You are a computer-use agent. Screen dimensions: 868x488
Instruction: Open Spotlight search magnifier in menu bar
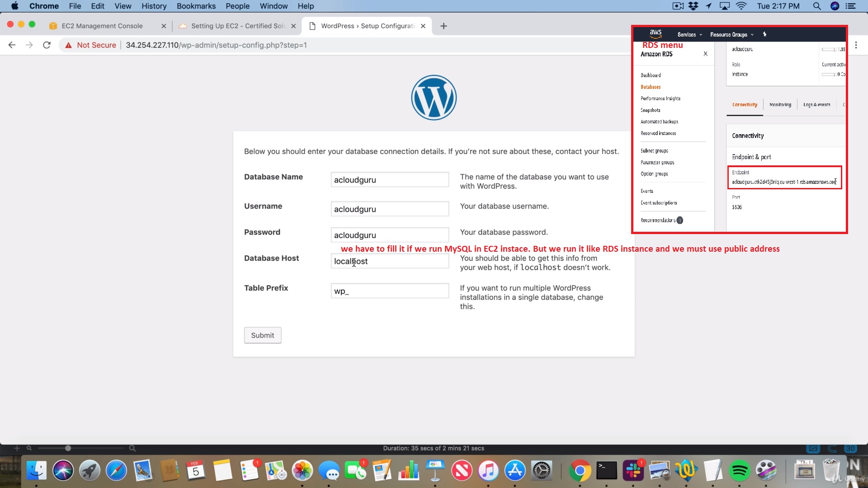[816, 6]
